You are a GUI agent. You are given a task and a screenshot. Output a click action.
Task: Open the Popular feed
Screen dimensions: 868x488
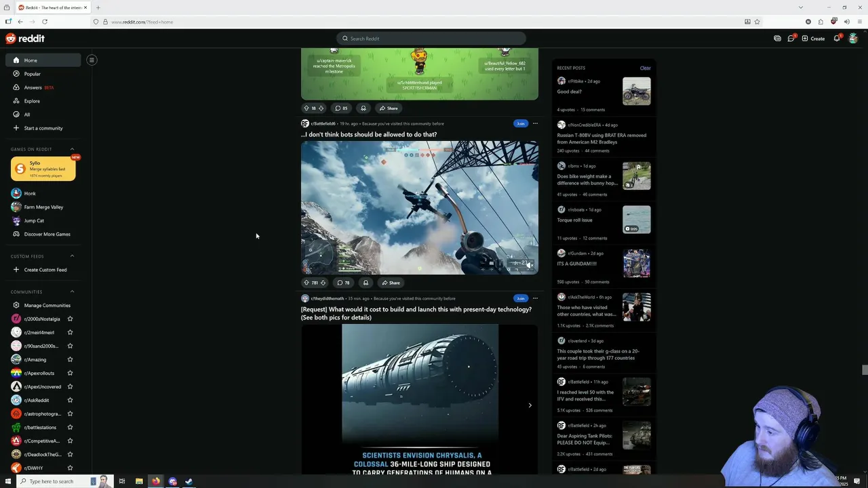[43, 74]
